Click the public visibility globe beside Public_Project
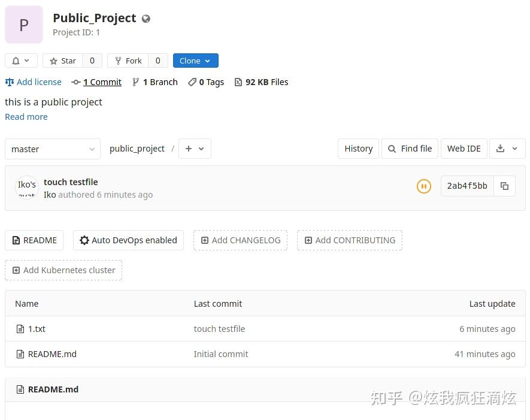This screenshot has width=530, height=420. tap(146, 19)
